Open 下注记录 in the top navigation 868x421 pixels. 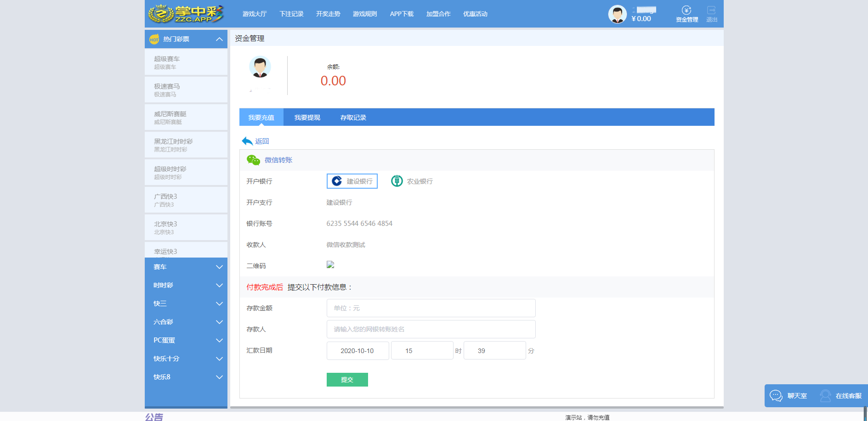(x=291, y=14)
